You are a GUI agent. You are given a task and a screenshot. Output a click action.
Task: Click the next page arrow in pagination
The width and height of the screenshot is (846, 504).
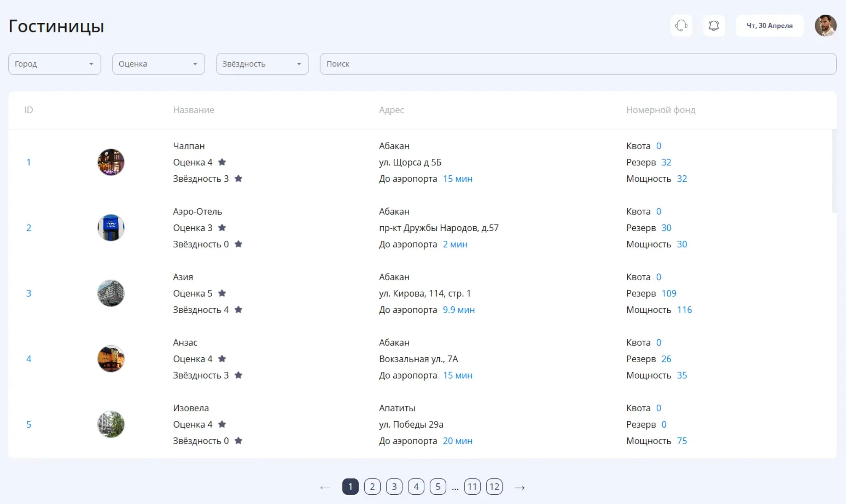520,487
